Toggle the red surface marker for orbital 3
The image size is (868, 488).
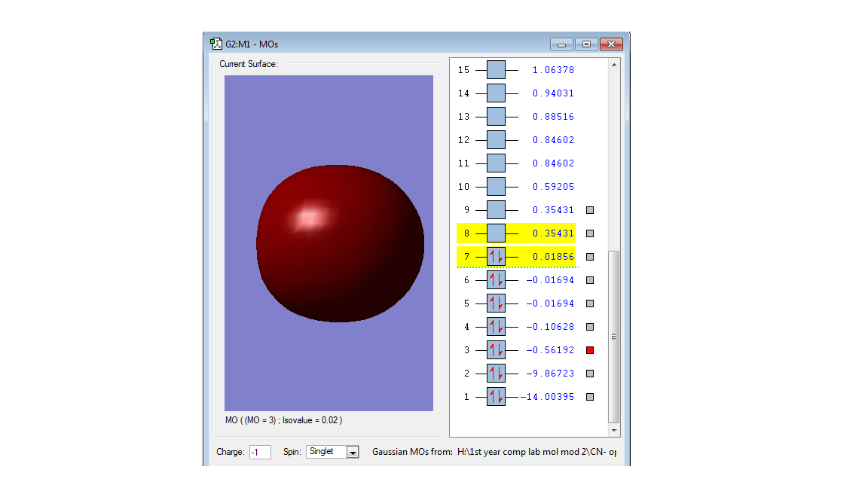click(x=590, y=349)
